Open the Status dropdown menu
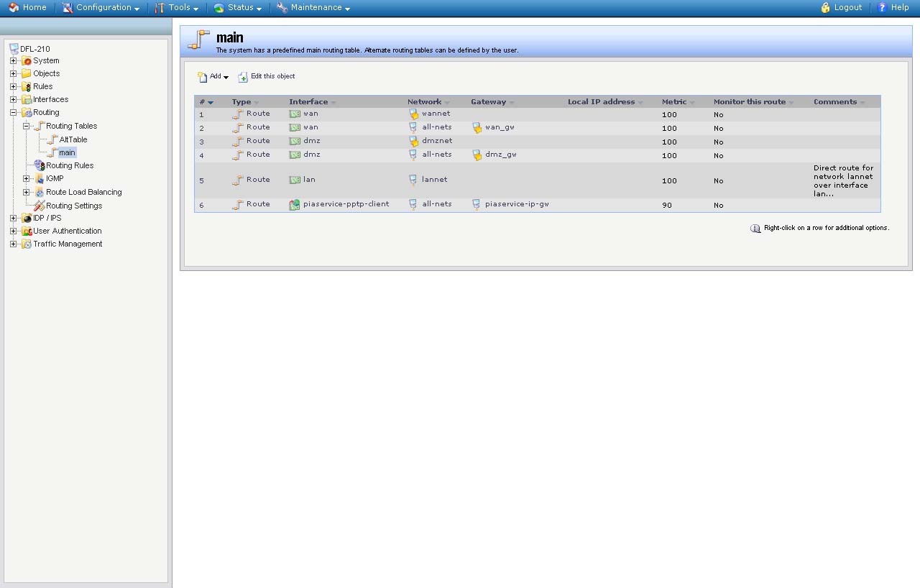This screenshot has height=588, width=920. 238,7
